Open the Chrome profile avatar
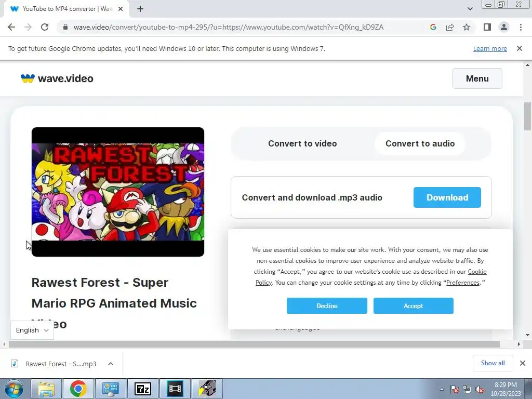532x399 pixels. point(504,27)
